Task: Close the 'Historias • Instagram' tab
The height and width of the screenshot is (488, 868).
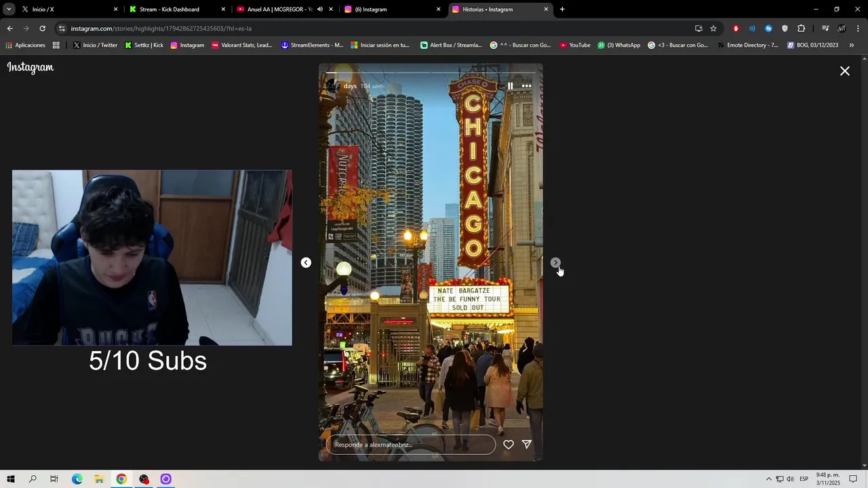Action: pyautogui.click(x=546, y=9)
